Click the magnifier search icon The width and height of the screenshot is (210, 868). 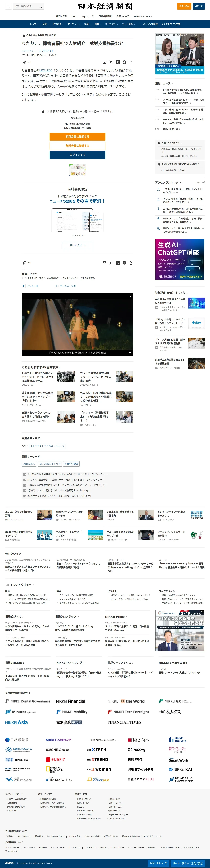point(40,6)
